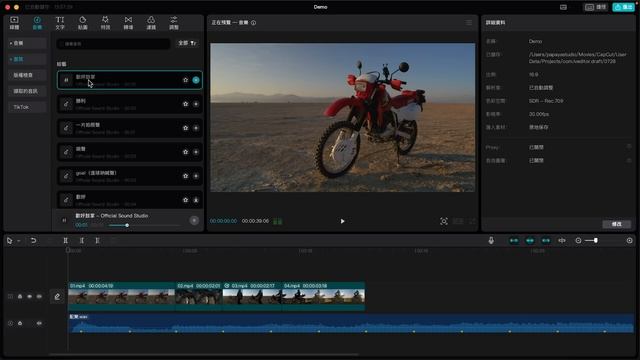Viewport: 640px width, 360px height.
Task: Open the Transitions tab with the bowtie icon
Action: tap(128, 23)
